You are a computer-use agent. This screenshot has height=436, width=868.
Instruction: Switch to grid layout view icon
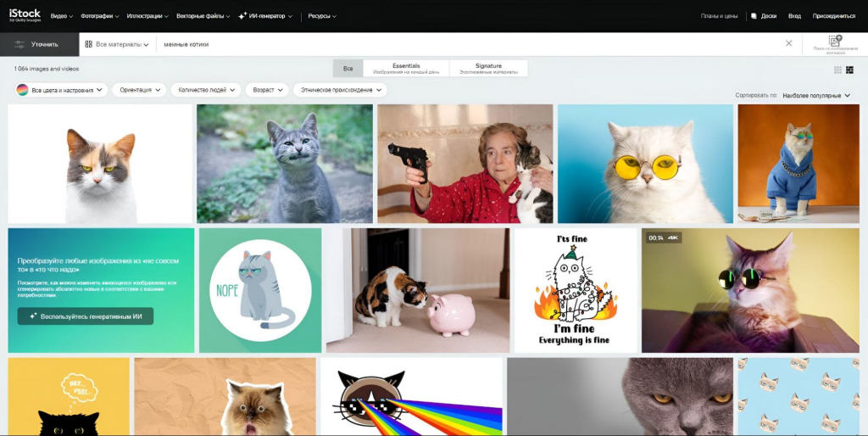point(837,70)
